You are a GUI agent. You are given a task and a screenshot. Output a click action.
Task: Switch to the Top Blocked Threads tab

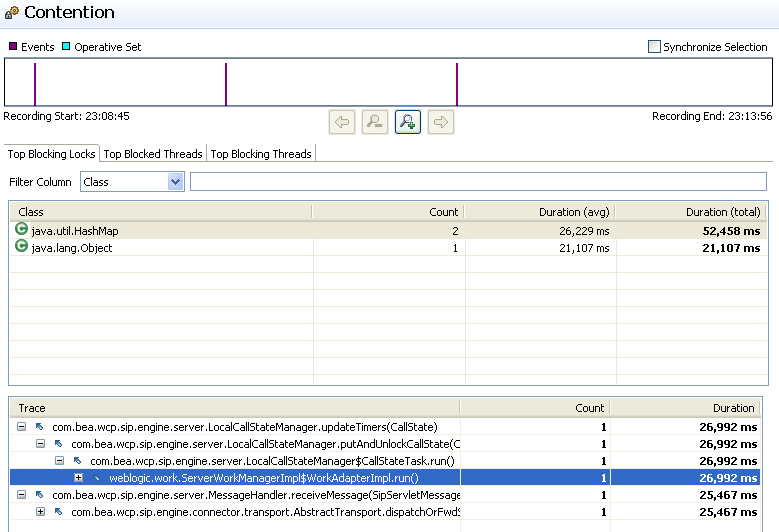[x=153, y=154]
